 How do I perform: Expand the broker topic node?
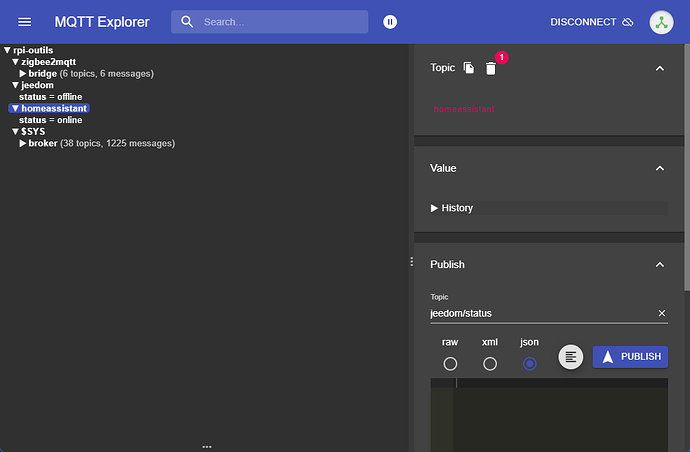click(22, 143)
